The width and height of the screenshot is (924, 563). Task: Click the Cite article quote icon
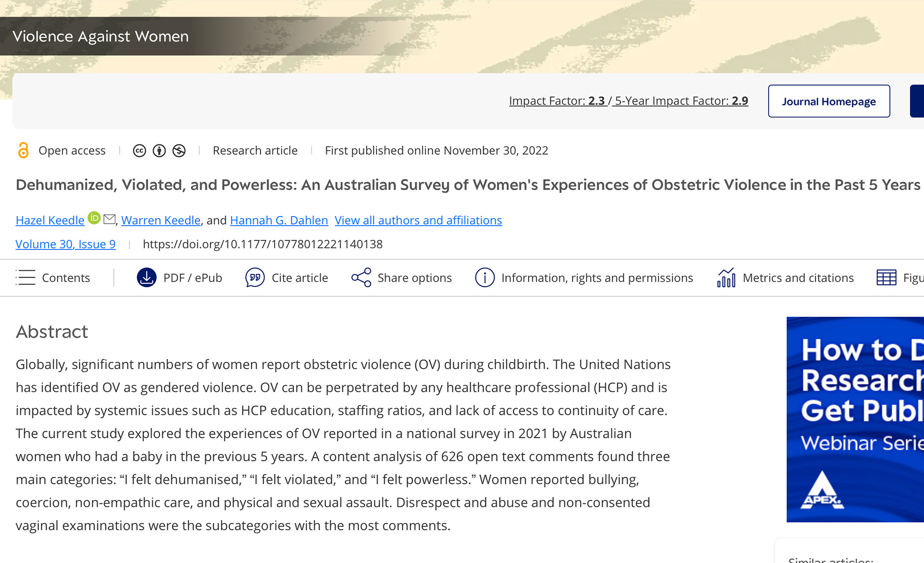(x=255, y=278)
